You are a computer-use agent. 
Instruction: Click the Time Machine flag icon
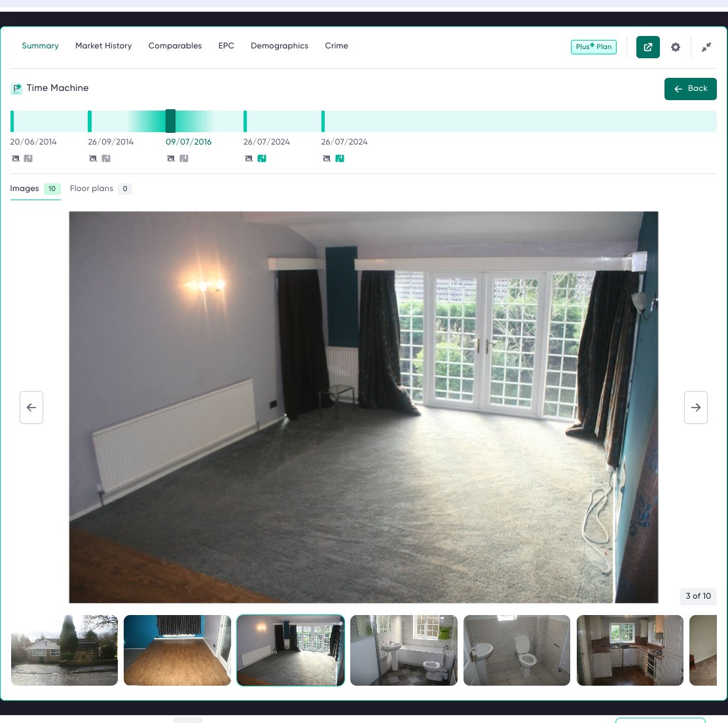click(16, 88)
